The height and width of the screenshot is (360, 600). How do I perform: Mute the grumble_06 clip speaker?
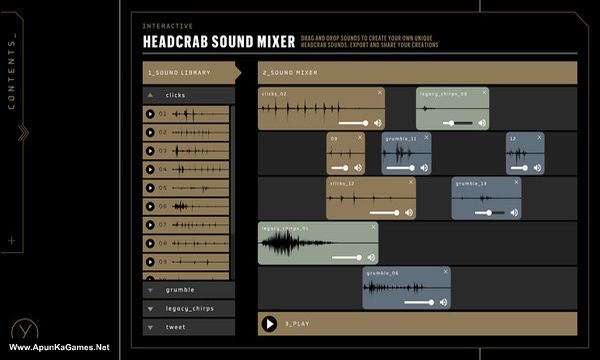443,302
